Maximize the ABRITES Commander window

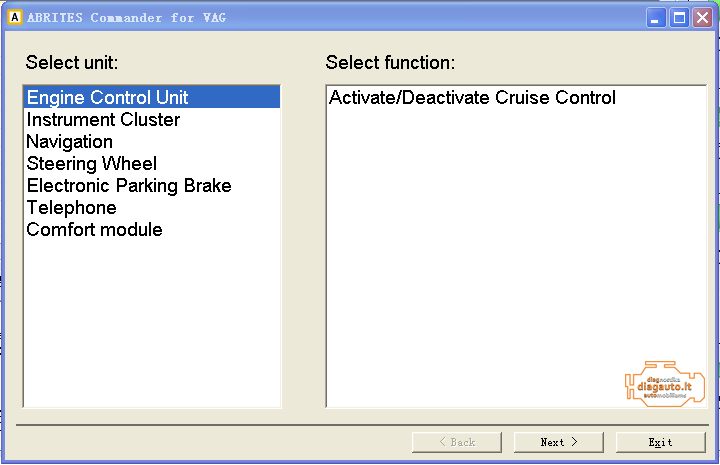click(x=679, y=17)
